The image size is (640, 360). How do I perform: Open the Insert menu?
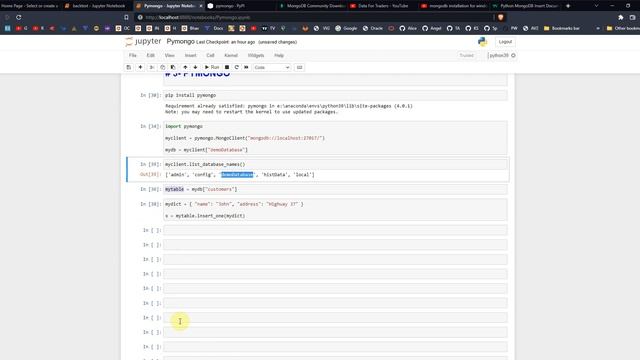click(x=191, y=56)
